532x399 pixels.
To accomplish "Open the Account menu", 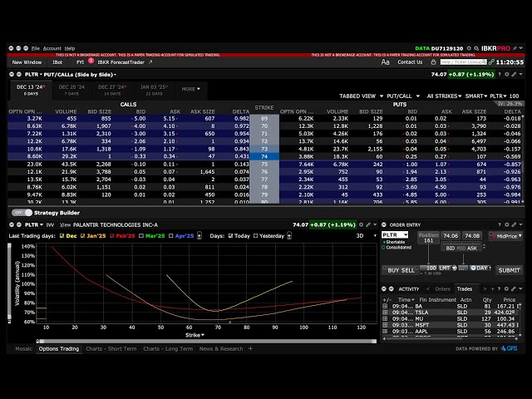I will point(52,48).
